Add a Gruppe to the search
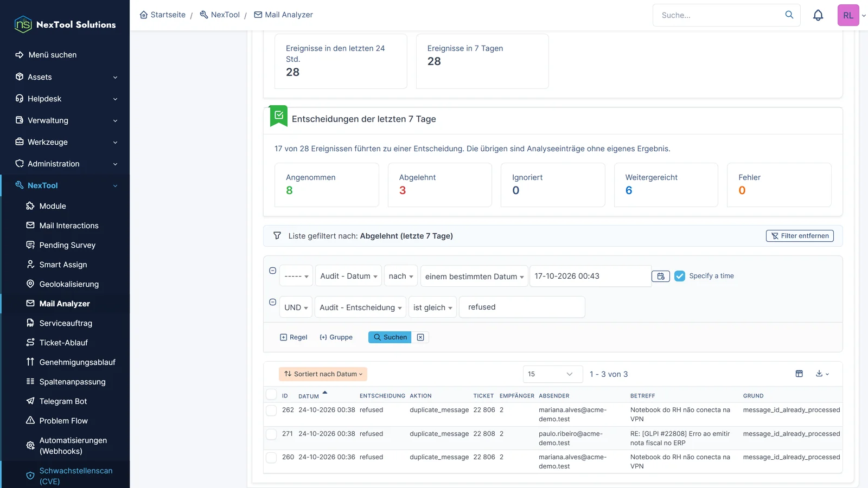868x488 pixels. coord(336,337)
